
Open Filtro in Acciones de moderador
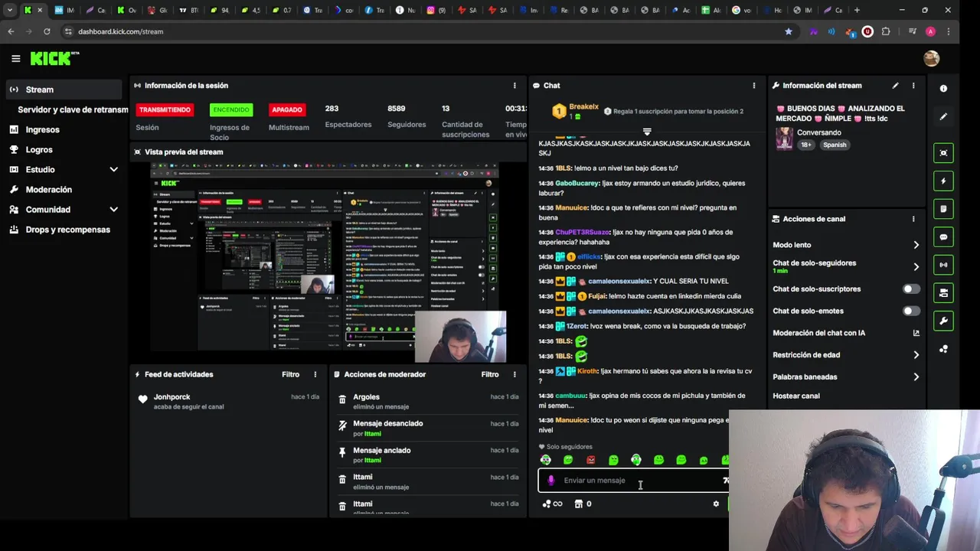[490, 375]
